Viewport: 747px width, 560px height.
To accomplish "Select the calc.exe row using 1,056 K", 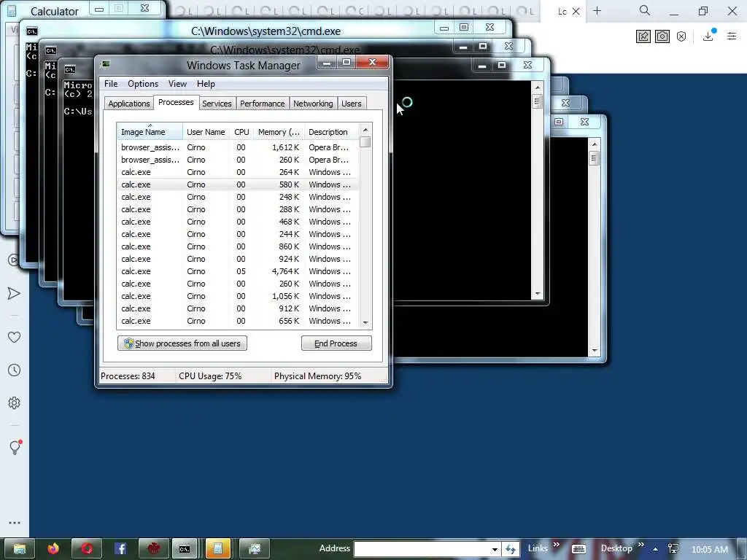I will [238, 296].
